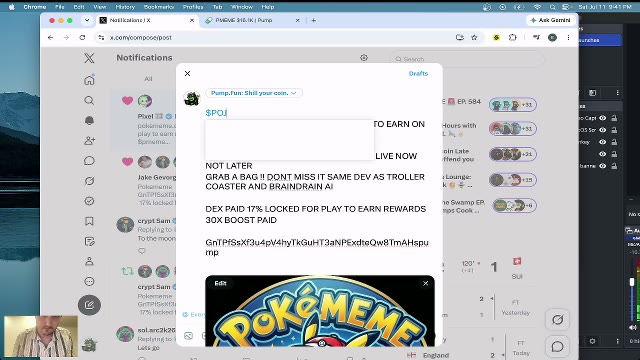Adjust the OBS volume slider handle
The width and height of the screenshot is (640, 360).
point(632,282)
